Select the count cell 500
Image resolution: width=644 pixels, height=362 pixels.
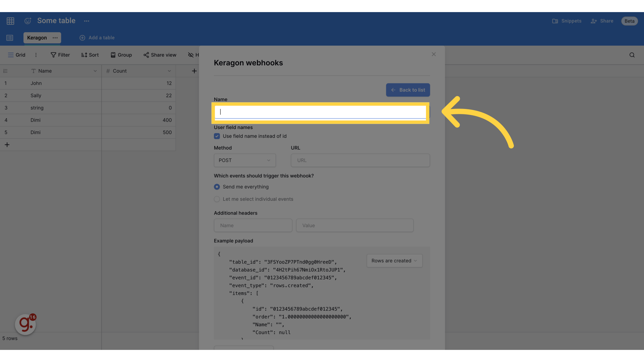[139, 132]
